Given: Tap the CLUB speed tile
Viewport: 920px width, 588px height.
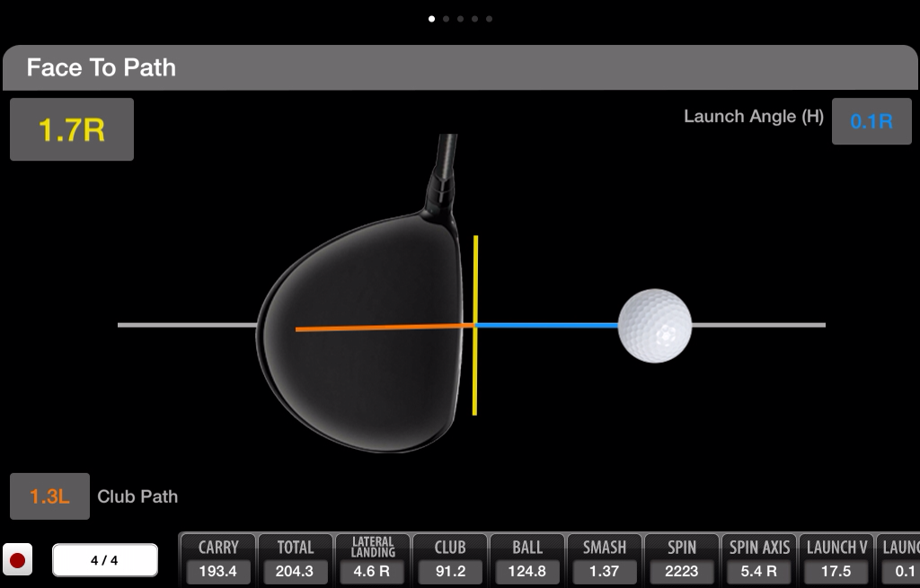Looking at the screenshot, I should coord(450,560).
